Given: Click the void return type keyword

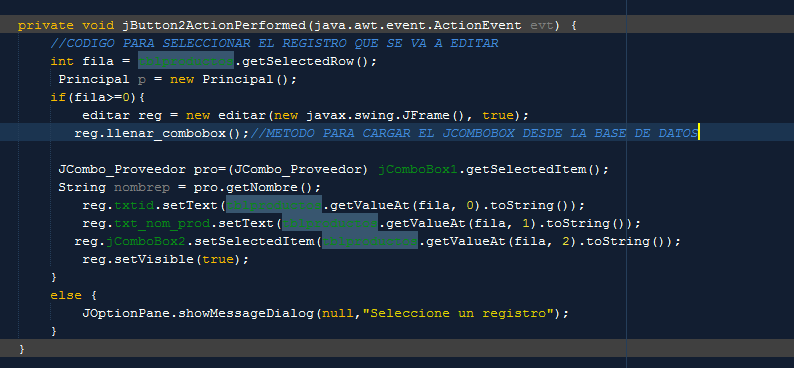Looking at the screenshot, I should click(98, 25).
